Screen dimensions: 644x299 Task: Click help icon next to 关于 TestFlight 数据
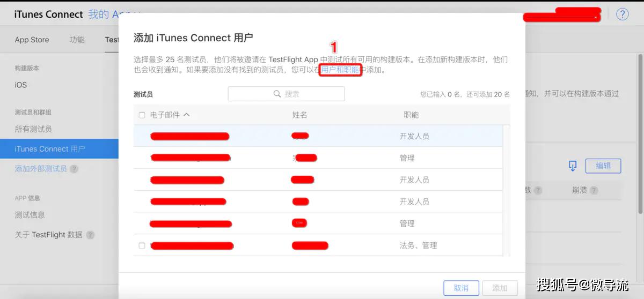coord(90,235)
